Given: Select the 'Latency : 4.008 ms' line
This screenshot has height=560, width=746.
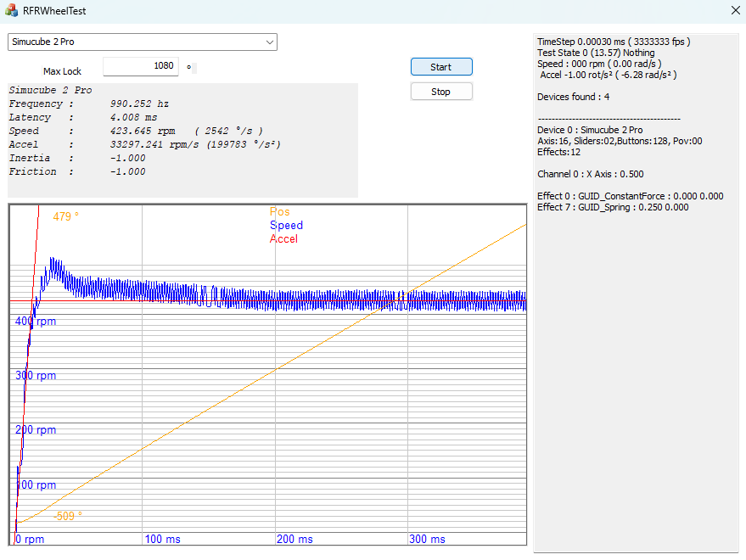Looking at the screenshot, I should pos(83,118).
